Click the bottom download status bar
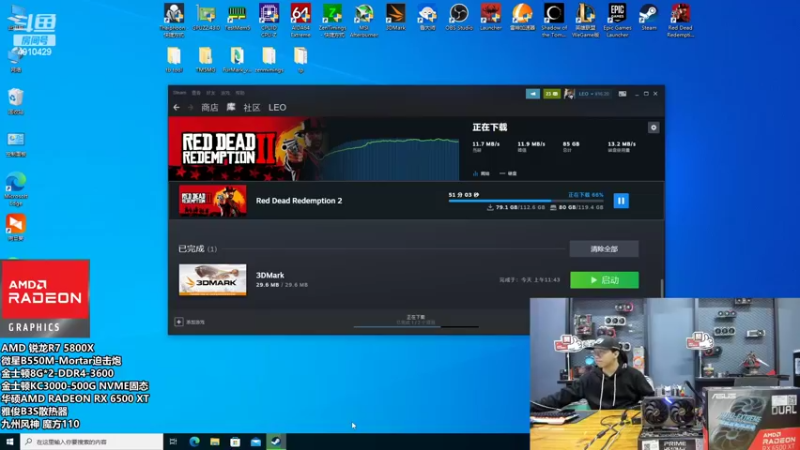Viewport: 800px width, 450px height. (416, 321)
